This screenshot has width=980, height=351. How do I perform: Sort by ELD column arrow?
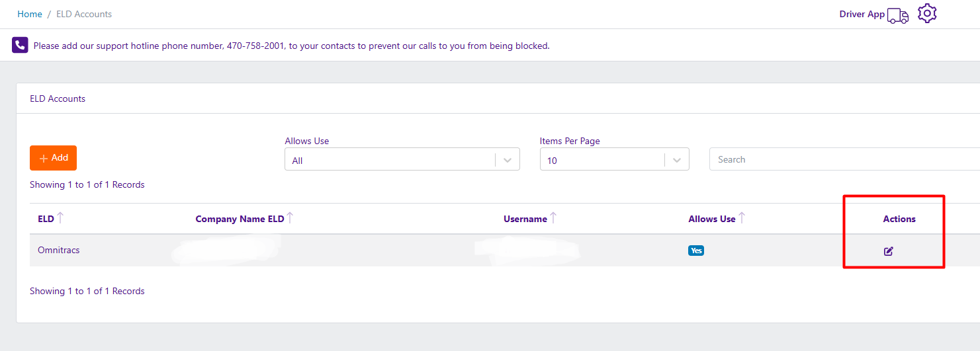60,218
